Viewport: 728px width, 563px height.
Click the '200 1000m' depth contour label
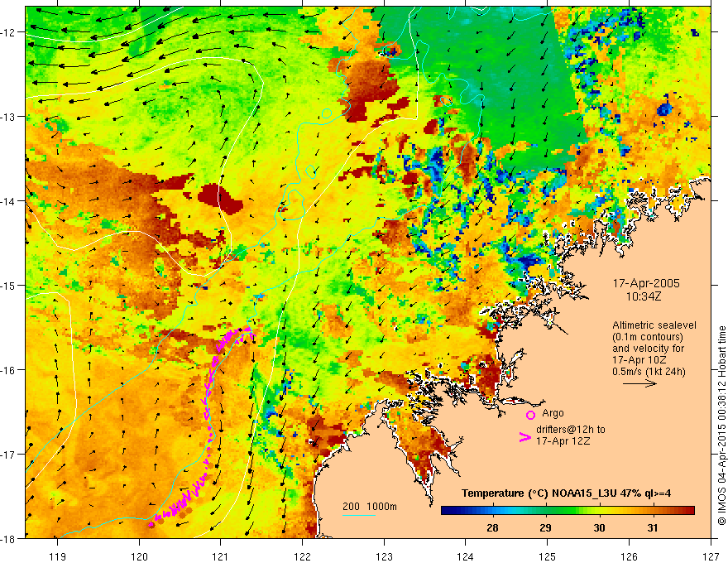point(370,507)
